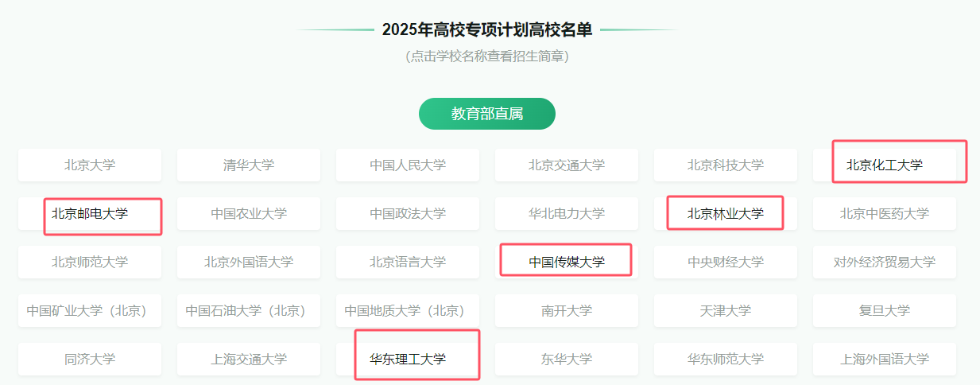Screen dimensions: 980x385
Task: Open 北京大学 admissions link
Action: point(90,165)
